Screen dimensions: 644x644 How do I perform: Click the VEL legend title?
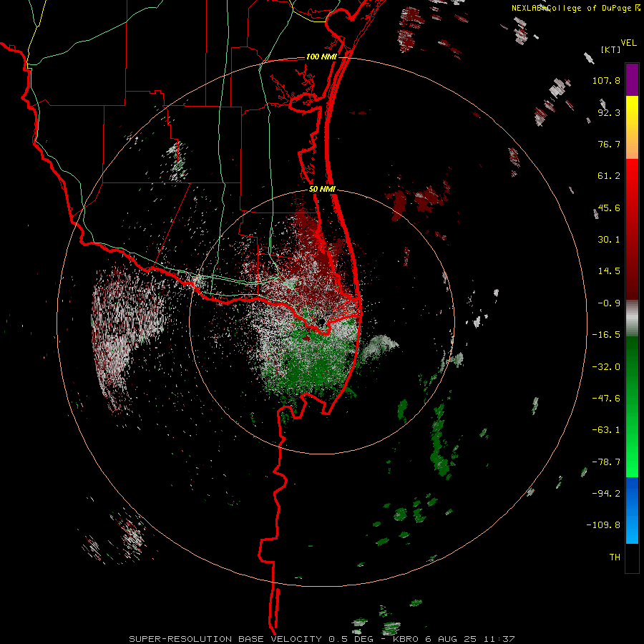[628, 43]
